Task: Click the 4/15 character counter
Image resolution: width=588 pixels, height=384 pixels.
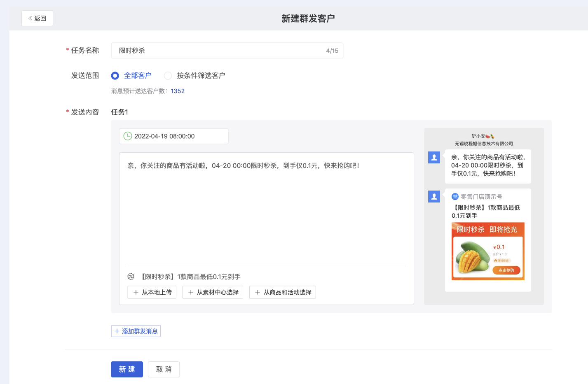Action: (332, 51)
